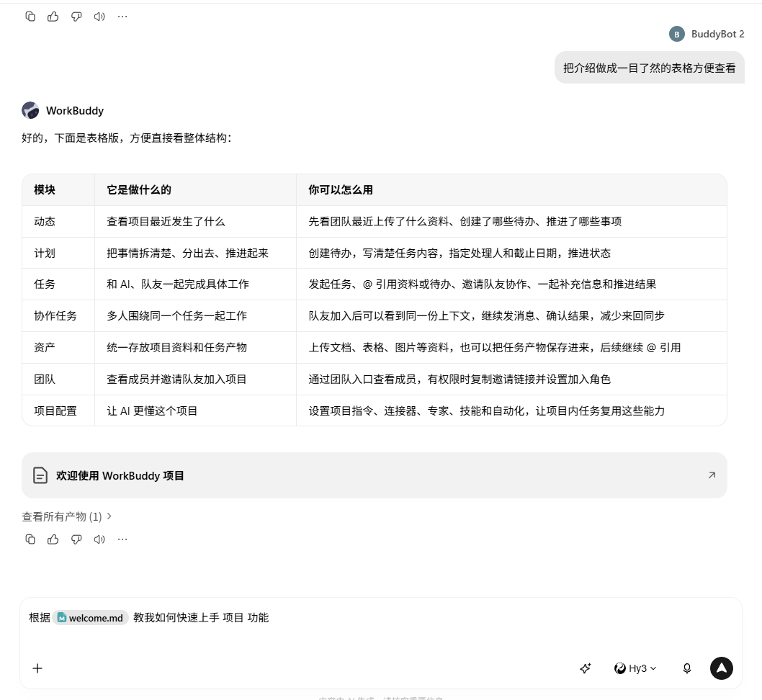Screen dimensions: 762x700
Task: Click the 它是做什么的 column header
Action: [195, 190]
